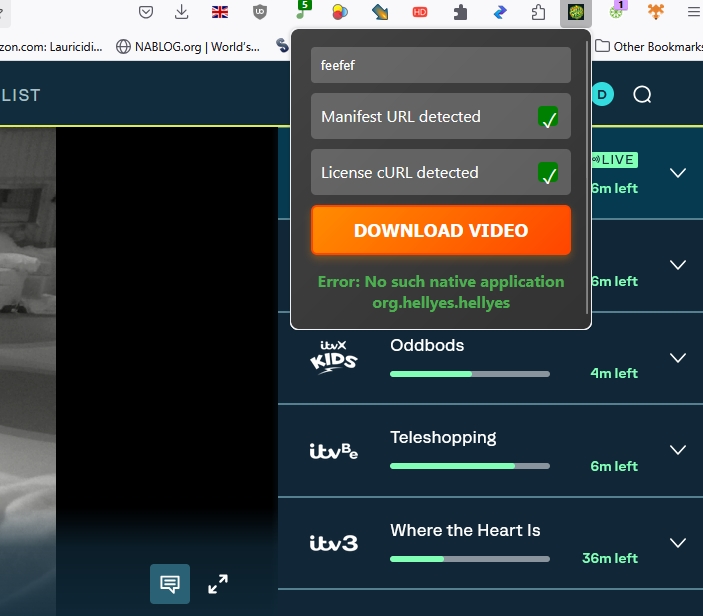Expand the second channel row chevron
Screen dimensions: 703x616
pyautogui.click(x=678, y=265)
